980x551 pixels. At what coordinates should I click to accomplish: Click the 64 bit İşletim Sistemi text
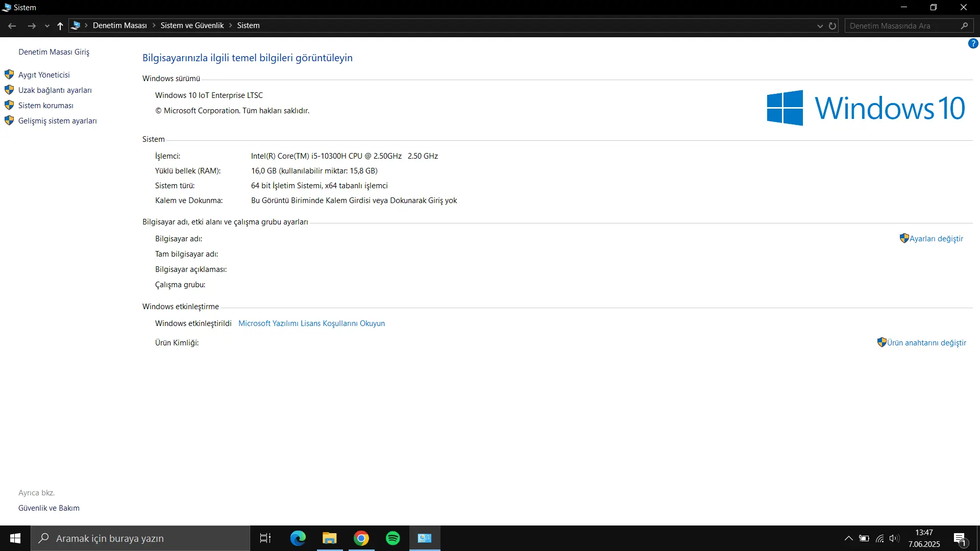[x=320, y=186]
